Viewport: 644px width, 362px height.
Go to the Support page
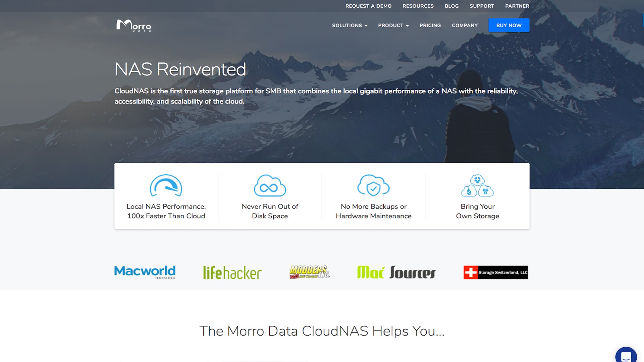(482, 6)
